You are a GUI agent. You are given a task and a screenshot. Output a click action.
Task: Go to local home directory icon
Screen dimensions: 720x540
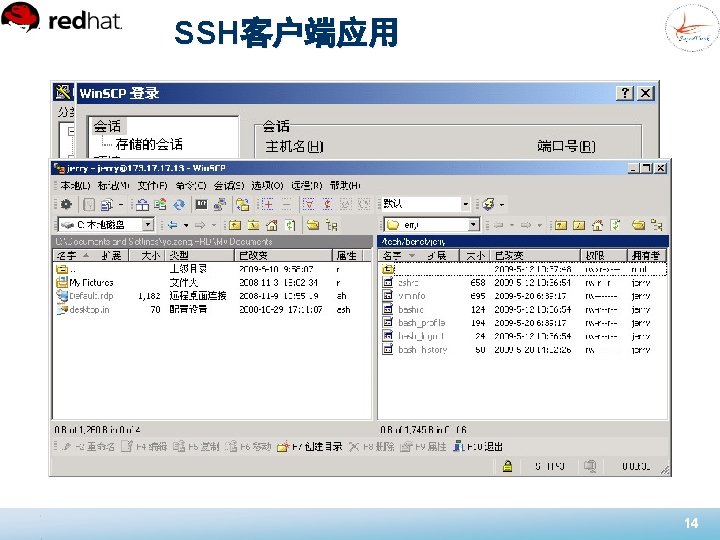272,225
